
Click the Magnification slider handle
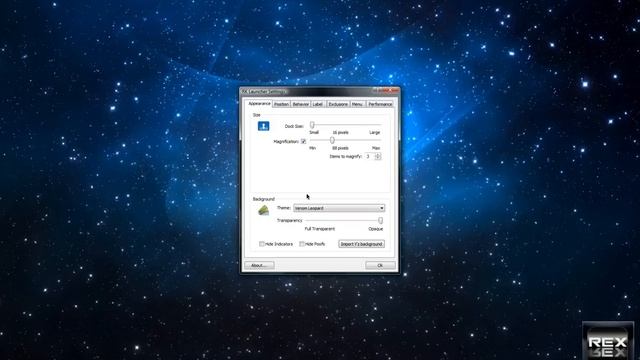(332, 140)
